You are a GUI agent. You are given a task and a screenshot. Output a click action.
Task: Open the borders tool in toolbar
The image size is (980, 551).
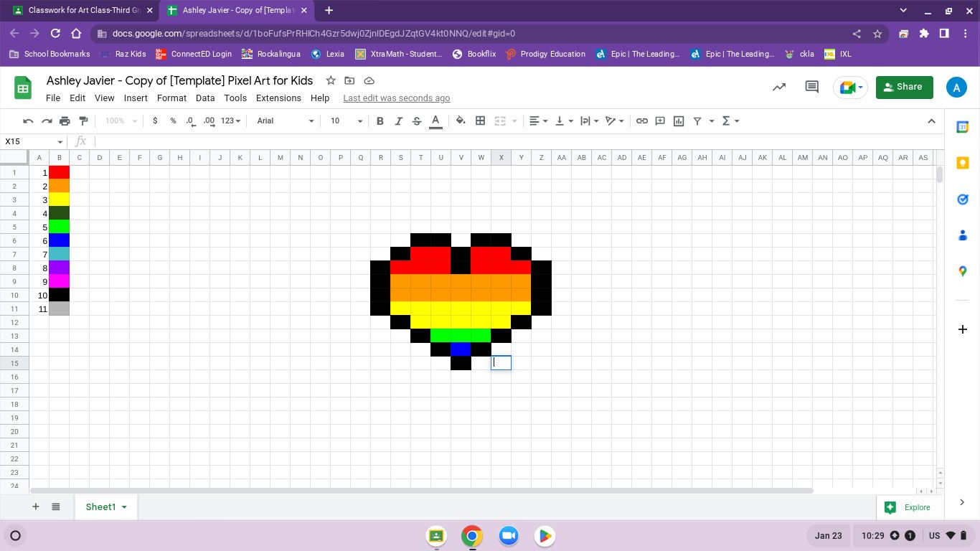[481, 121]
